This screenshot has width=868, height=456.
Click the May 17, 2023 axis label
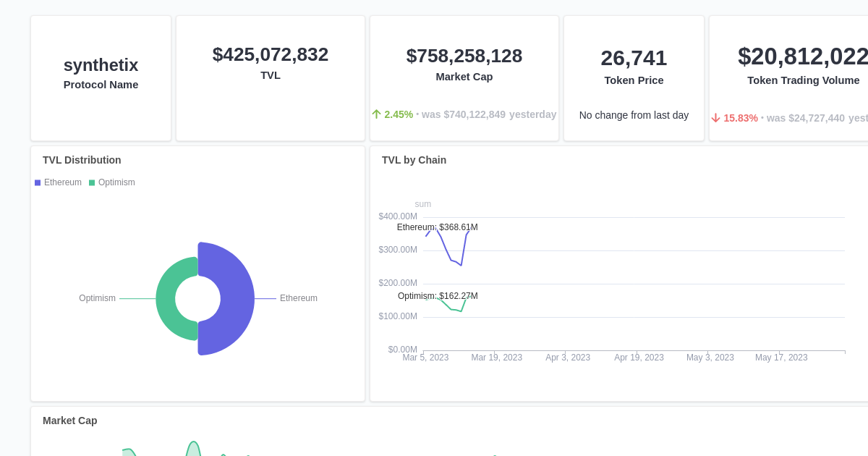(x=781, y=357)
